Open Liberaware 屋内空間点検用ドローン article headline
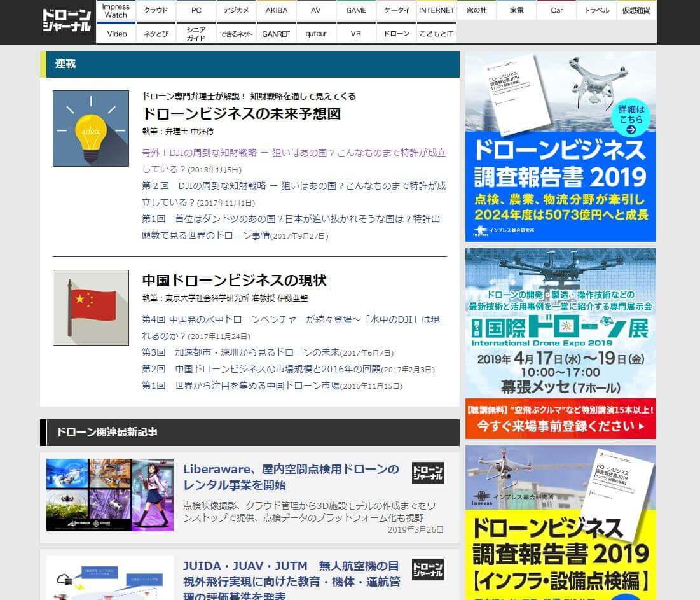Image resolution: width=700 pixels, height=600 pixels. [291, 477]
